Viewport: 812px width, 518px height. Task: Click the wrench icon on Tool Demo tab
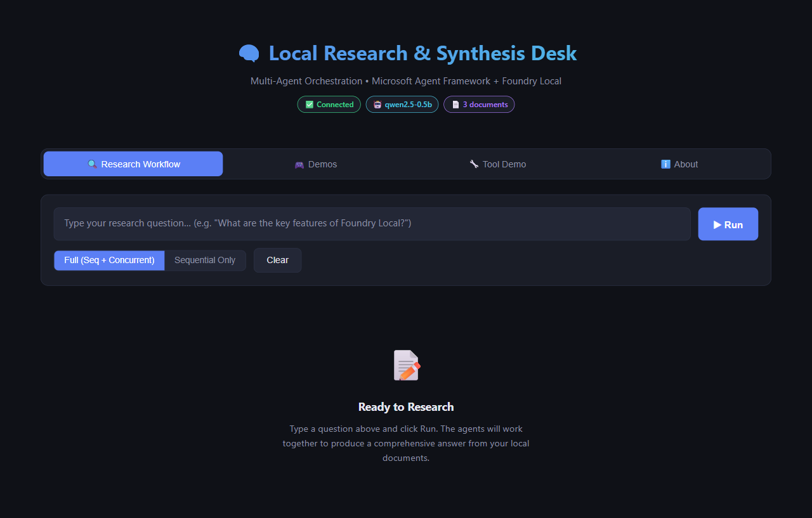click(474, 164)
